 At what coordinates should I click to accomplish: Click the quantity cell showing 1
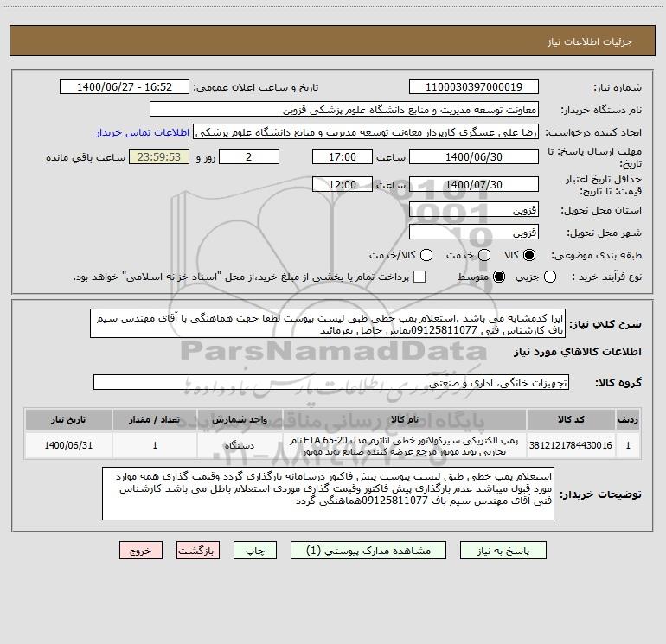point(155,445)
